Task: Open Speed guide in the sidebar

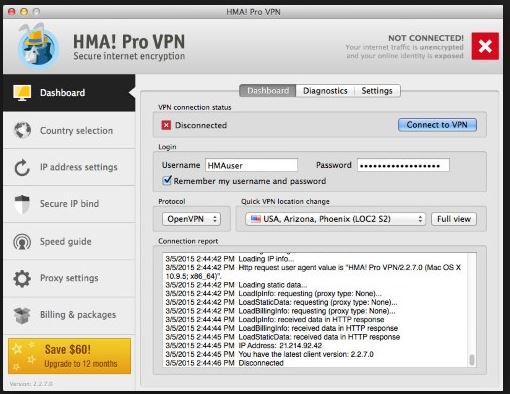Action: click(x=69, y=241)
